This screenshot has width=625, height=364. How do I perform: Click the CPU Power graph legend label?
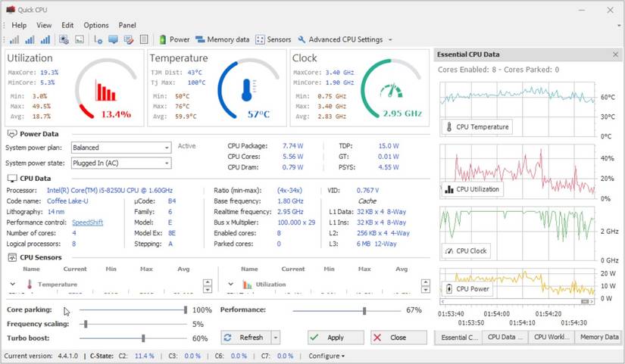(467, 289)
